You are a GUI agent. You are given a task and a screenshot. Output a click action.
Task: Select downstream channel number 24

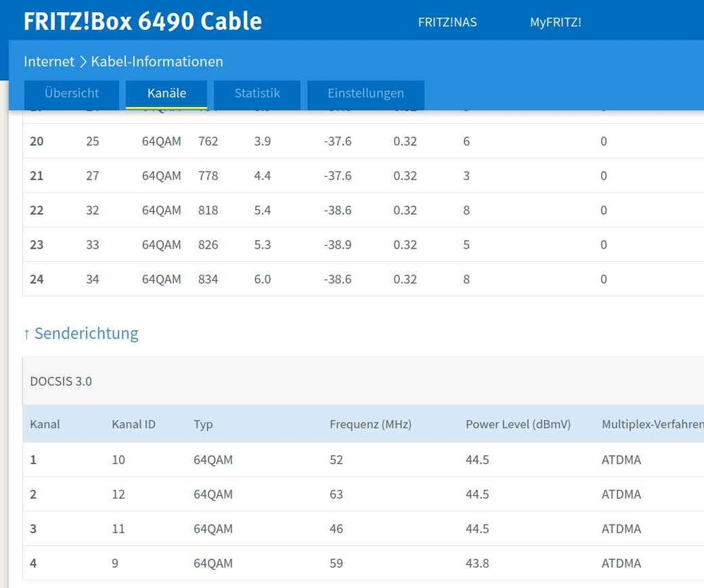[37, 280]
